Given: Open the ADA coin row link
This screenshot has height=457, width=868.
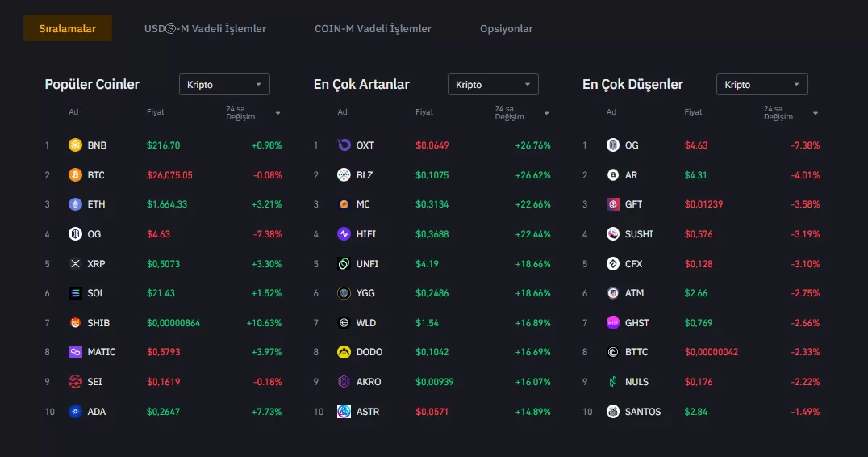Looking at the screenshot, I should click(x=96, y=412).
